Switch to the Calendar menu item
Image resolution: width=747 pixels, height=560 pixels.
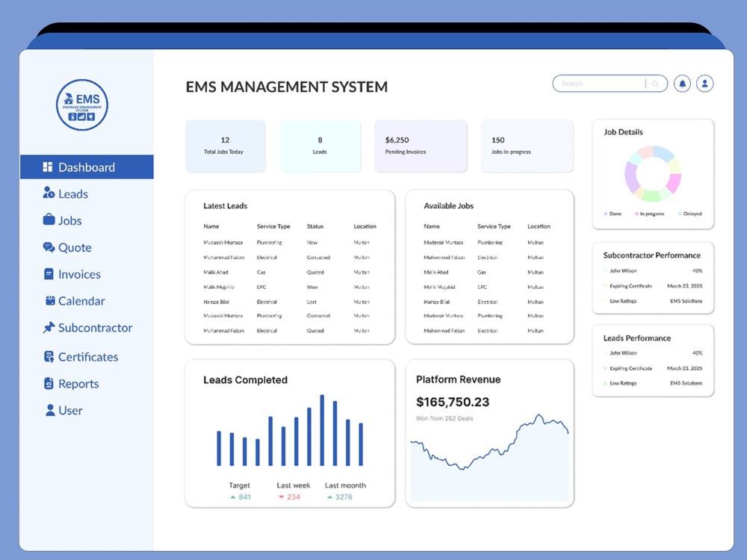click(x=81, y=301)
